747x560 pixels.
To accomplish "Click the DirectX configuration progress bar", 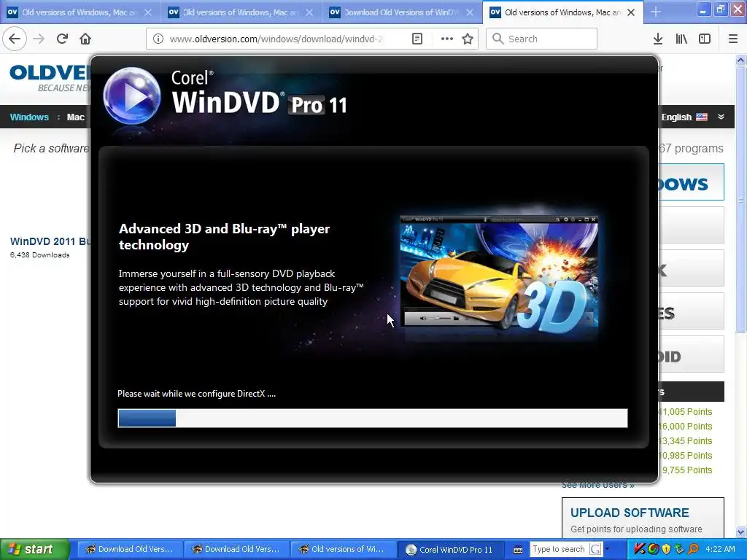I will click(x=373, y=418).
